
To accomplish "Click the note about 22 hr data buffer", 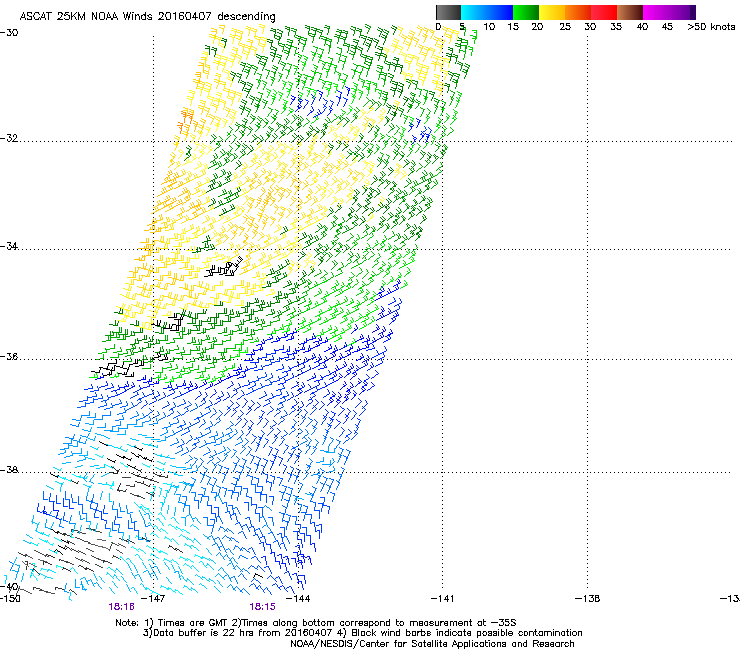I will coord(362,633).
